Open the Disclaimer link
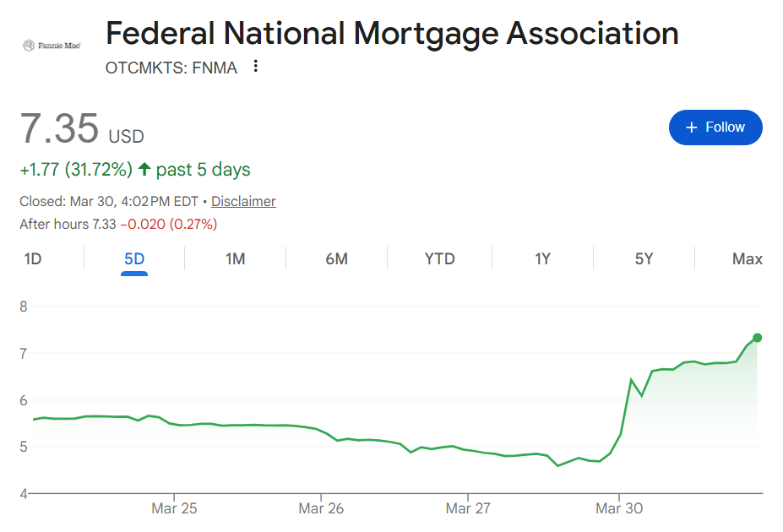783x532 pixels. click(x=243, y=201)
